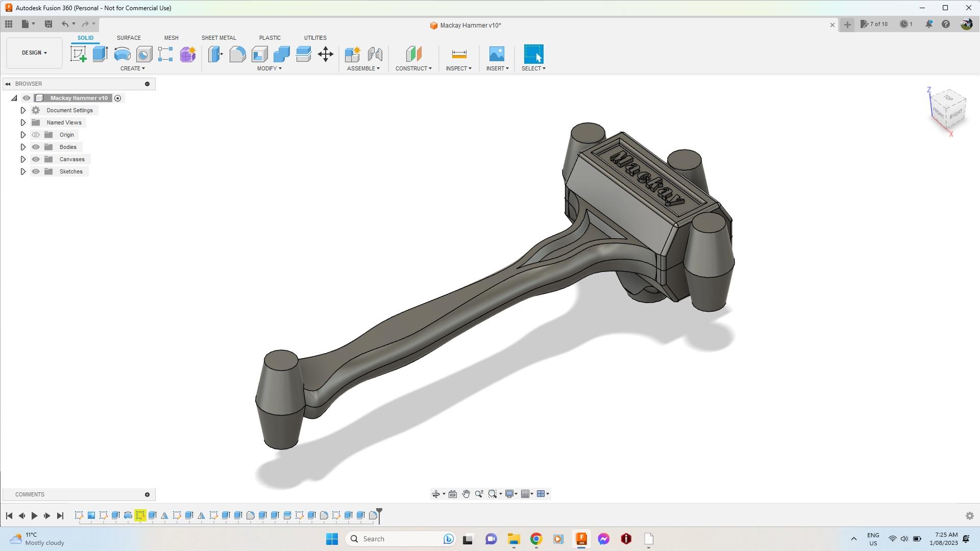Select the Create Form tool

187,54
